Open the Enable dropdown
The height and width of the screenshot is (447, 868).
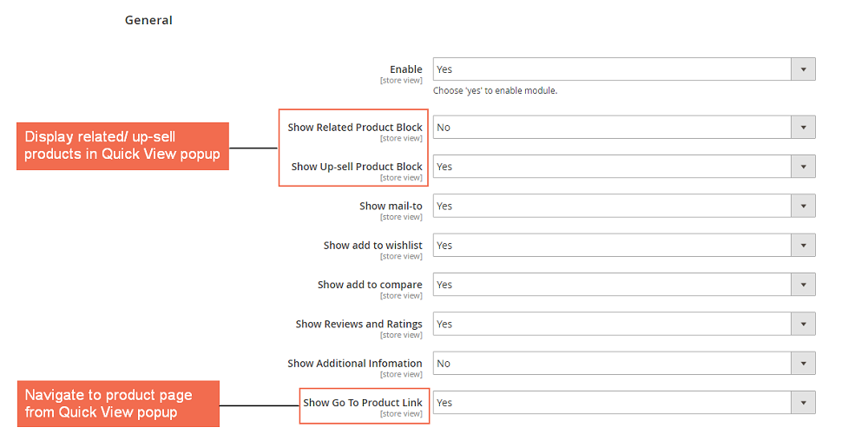pos(612,69)
